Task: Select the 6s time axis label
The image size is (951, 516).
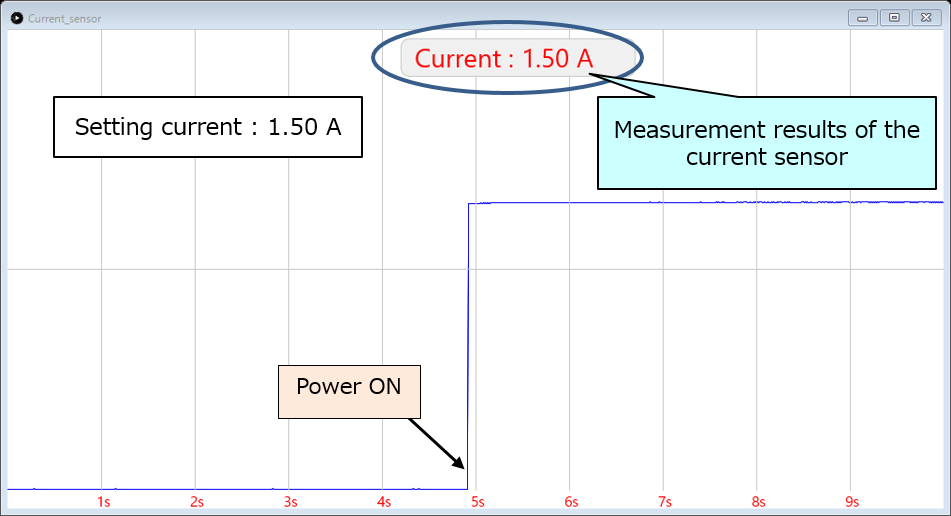Action: [572, 501]
